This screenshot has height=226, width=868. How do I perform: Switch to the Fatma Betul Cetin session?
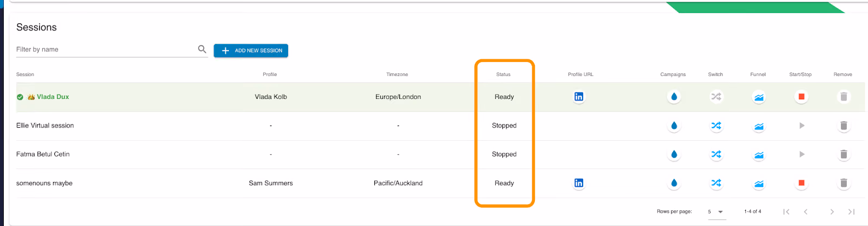[716, 154]
